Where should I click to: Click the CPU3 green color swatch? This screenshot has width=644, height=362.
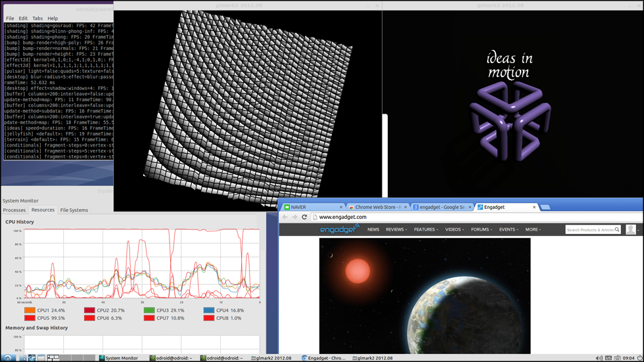[x=149, y=311]
